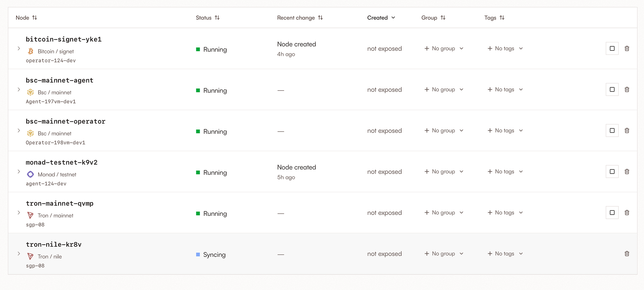Click the node name 'monad-testnet-k9v2'
The width and height of the screenshot is (644, 290).
tap(62, 162)
